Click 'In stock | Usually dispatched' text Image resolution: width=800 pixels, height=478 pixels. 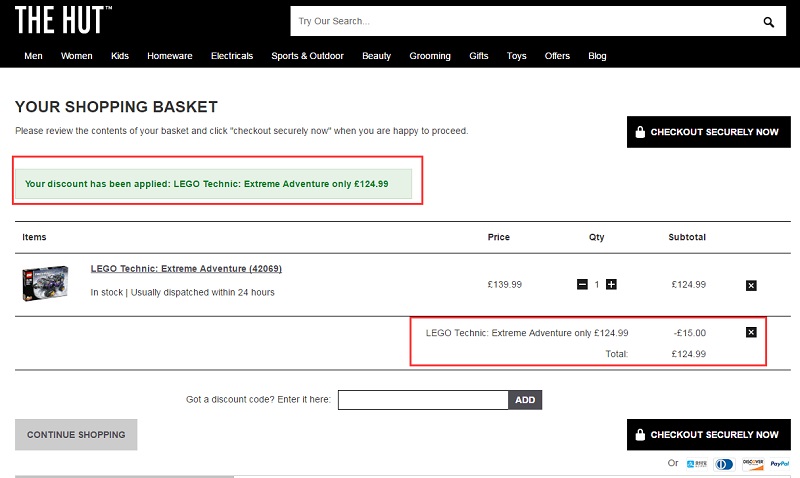[x=183, y=292]
